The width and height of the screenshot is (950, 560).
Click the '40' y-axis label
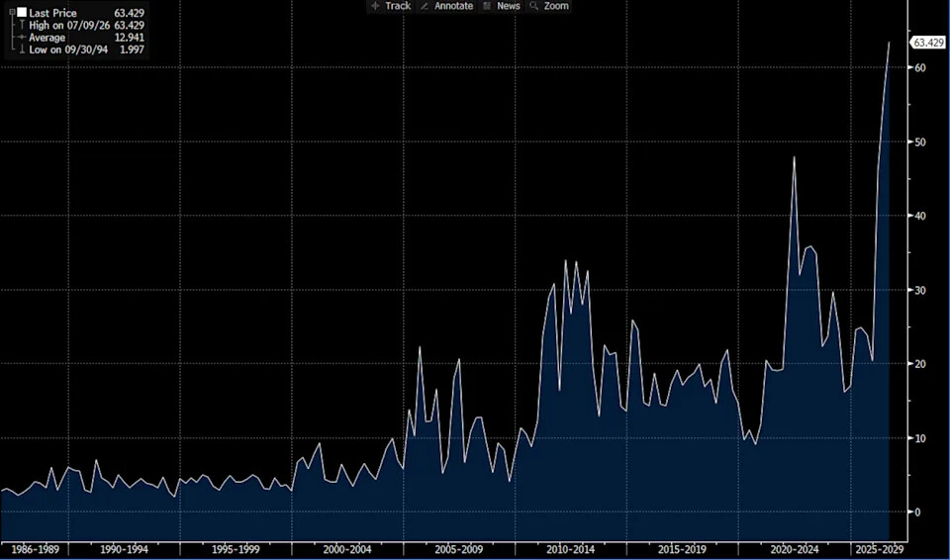point(920,216)
